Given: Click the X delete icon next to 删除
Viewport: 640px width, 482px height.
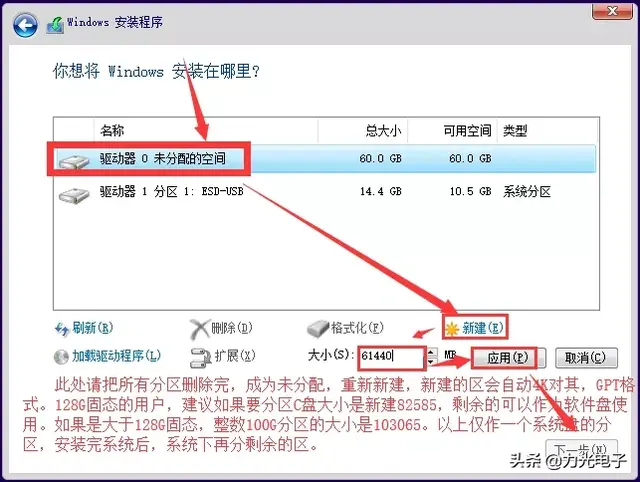Looking at the screenshot, I should (x=200, y=329).
